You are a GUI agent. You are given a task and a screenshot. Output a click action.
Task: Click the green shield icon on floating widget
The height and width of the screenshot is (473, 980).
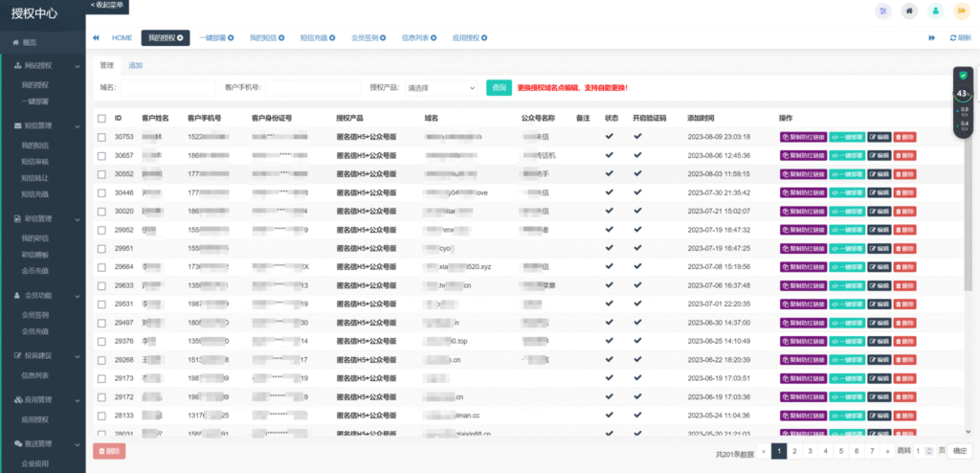click(963, 75)
